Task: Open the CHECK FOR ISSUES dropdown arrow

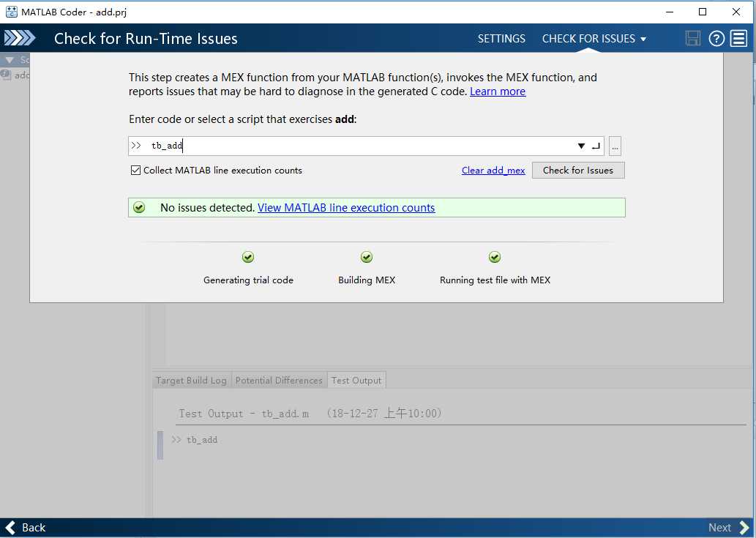Action: click(643, 39)
